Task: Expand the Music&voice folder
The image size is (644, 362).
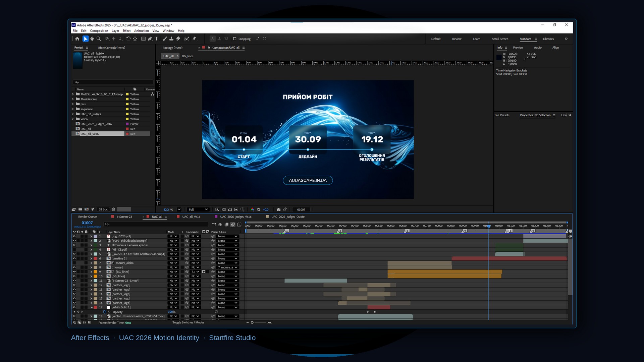Action: tap(73, 99)
